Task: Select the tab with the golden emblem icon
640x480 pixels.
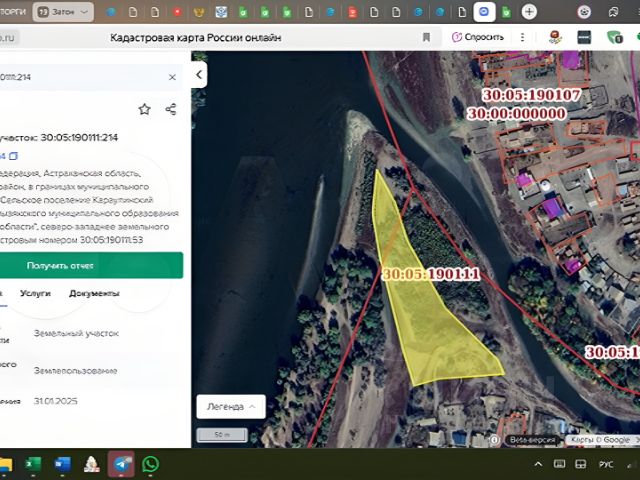Action: point(199,12)
